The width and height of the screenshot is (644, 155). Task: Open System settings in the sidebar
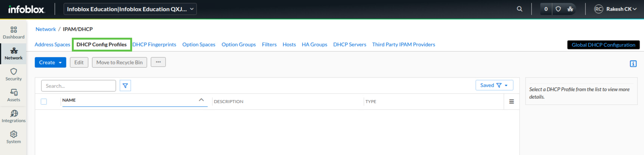[x=13, y=137]
